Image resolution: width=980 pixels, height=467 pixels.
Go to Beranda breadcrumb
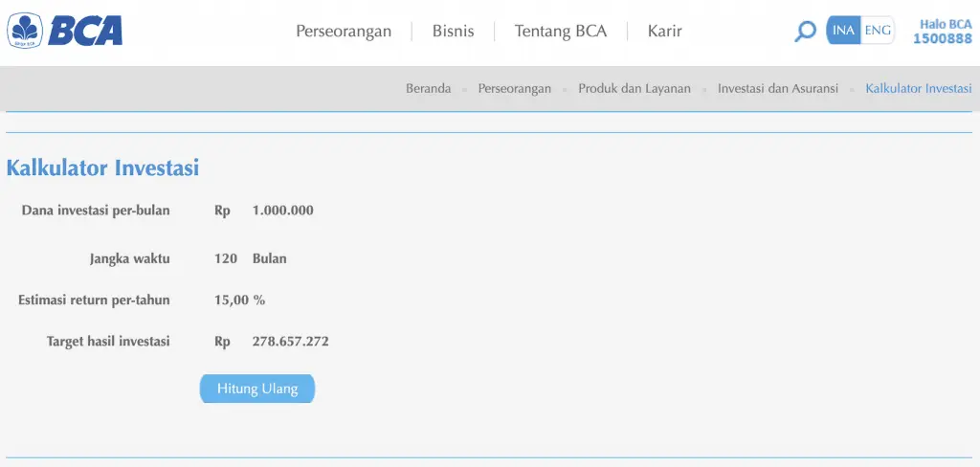428,88
